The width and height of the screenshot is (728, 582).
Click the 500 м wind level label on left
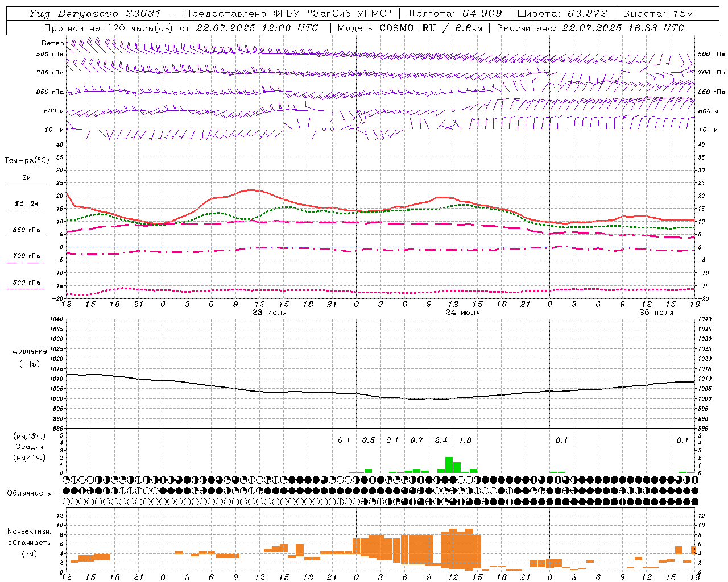point(54,111)
